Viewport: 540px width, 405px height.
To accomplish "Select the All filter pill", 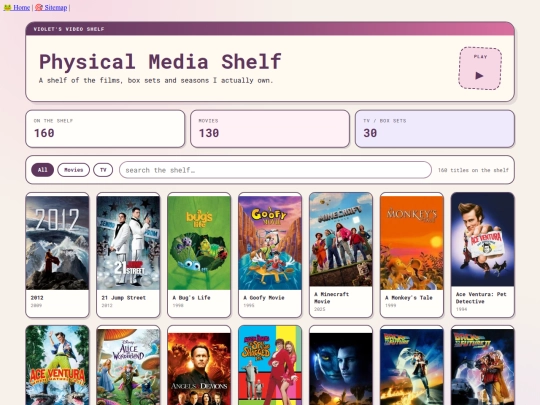I will [42, 170].
